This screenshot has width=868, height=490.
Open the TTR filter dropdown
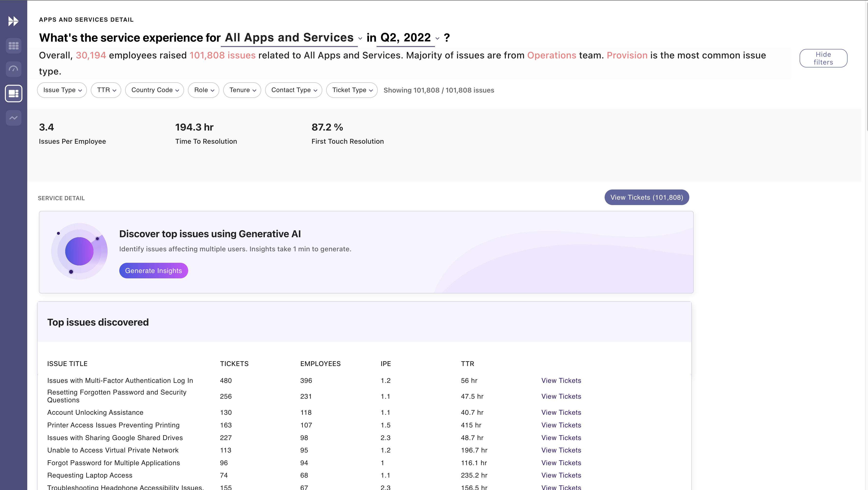[x=106, y=90]
